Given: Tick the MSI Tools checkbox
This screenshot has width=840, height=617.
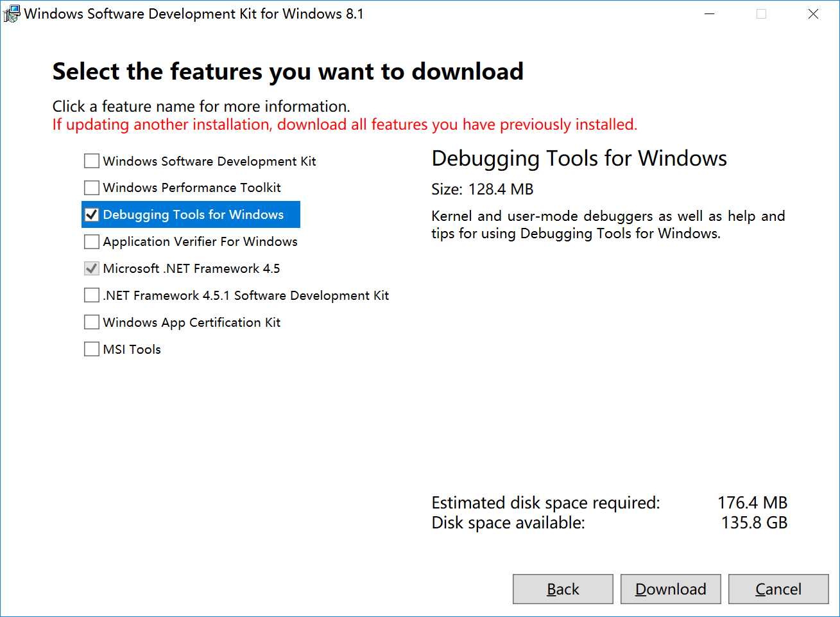Looking at the screenshot, I should [92, 349].
